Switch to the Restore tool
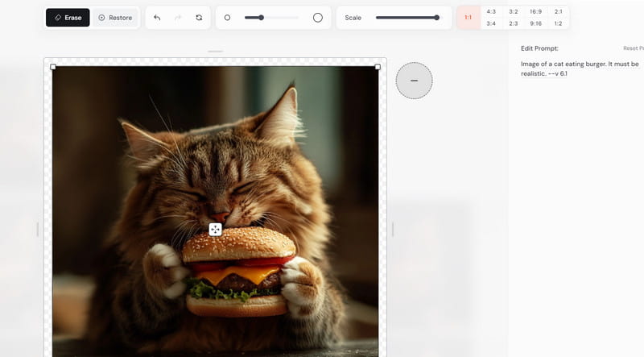The image size is (644, 357). (115, 18)
